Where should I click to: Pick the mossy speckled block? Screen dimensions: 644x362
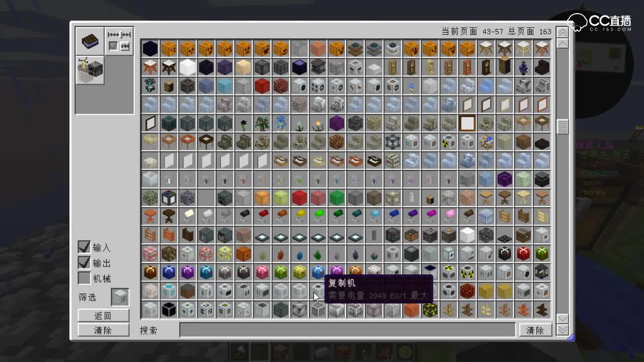(x=150, y=197)
